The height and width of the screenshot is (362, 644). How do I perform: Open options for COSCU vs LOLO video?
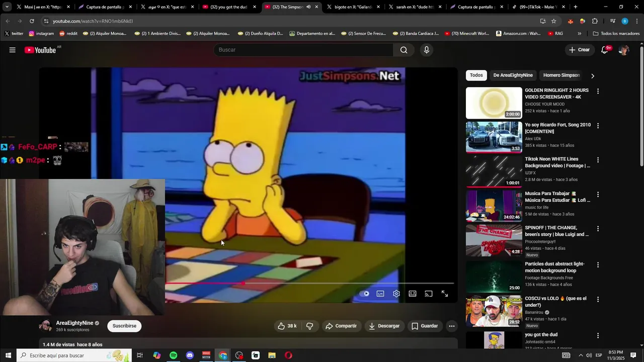click(x=598, y=299)
